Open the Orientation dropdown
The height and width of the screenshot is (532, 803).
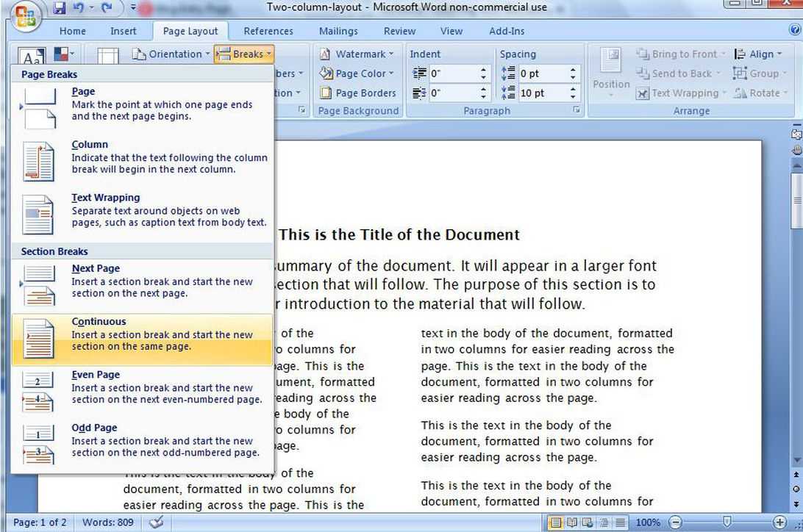171,54
